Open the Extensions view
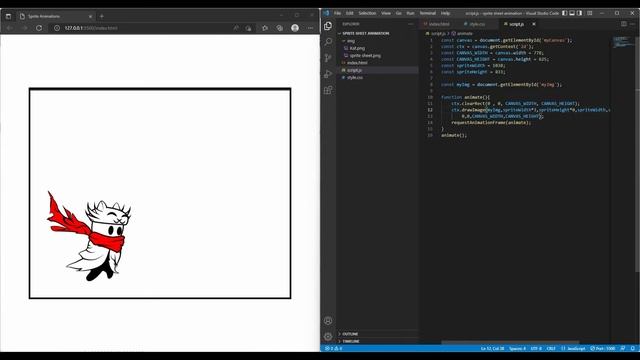The height and width of the screenshot is (360, 640). pyautogui.click(x=328, y=90)
